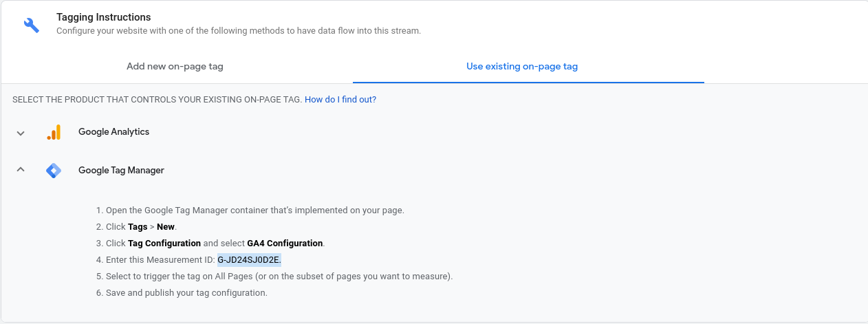Expand the Google Analytics section chevron
The width and height of the screenshot is (868, 324).
[21, 133]
